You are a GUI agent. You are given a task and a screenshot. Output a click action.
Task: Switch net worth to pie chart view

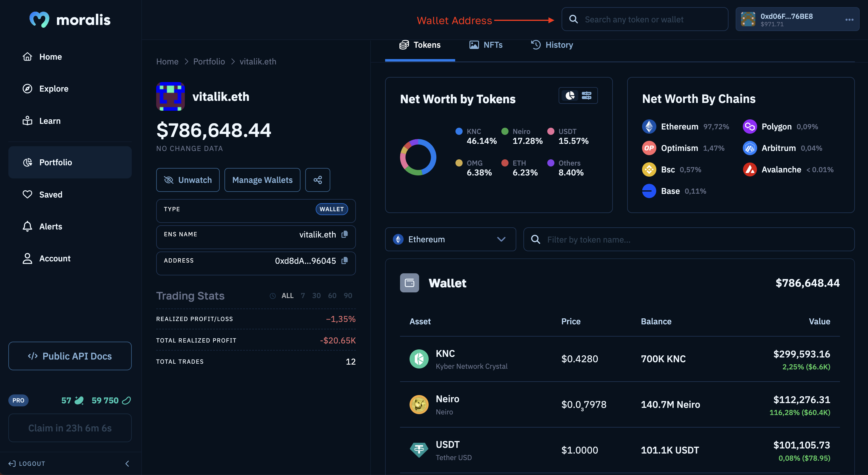570,95
